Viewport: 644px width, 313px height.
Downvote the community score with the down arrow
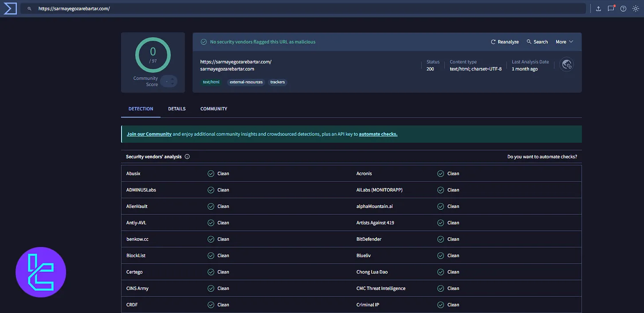pos(172,83)
